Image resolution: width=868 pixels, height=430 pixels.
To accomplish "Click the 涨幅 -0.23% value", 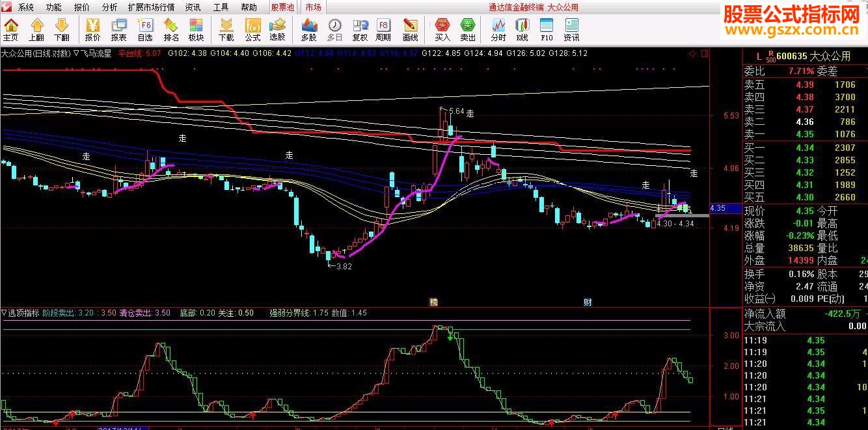I will tap(798, 235).
